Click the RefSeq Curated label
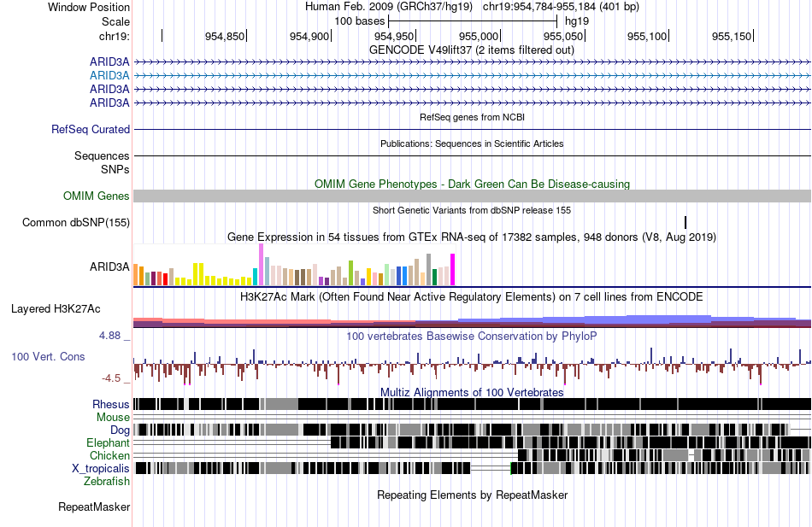This screenshot has width=812, height=527. tap(90, 130)
